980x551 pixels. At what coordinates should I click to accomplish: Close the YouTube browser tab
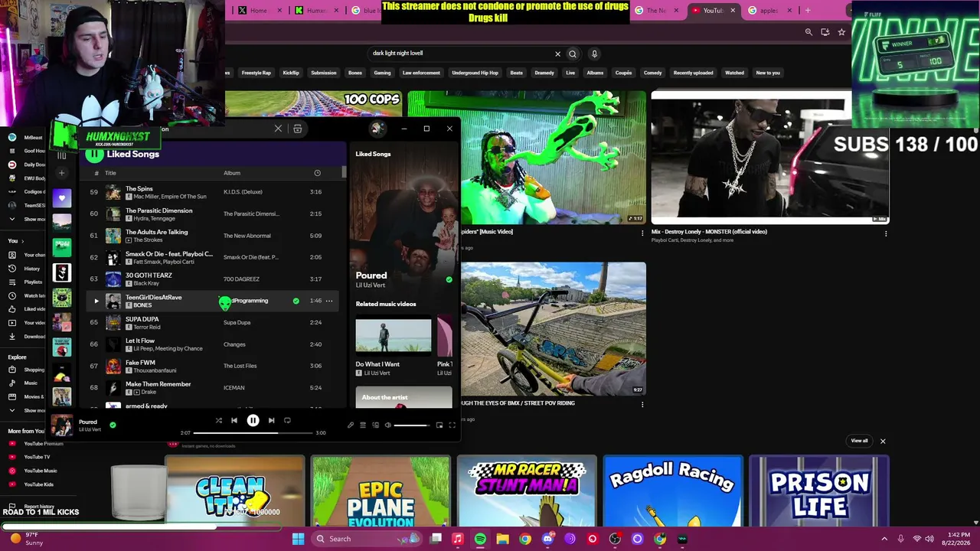(x=733, y=11)
